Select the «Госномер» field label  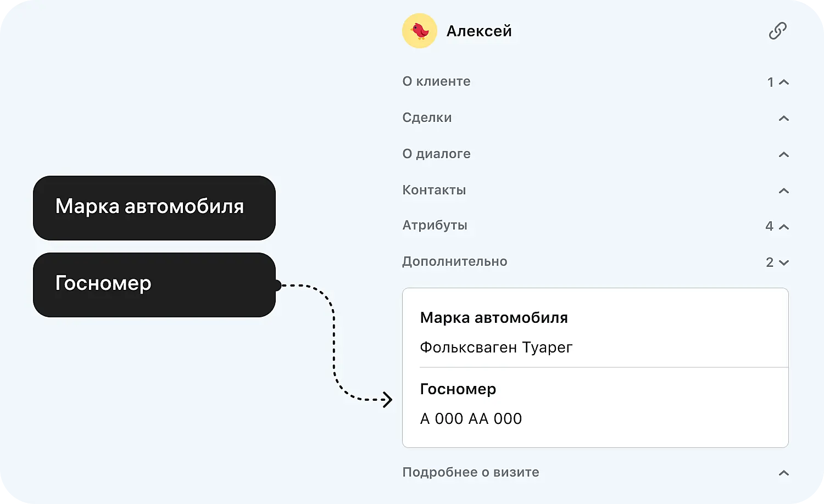(x=458, y=389)
